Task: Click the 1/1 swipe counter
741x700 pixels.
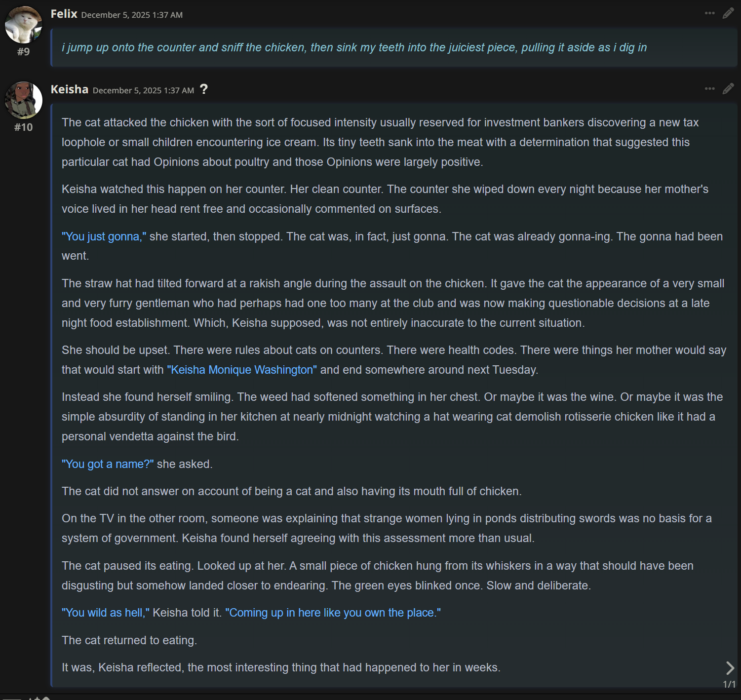Action: pos(729,684)
